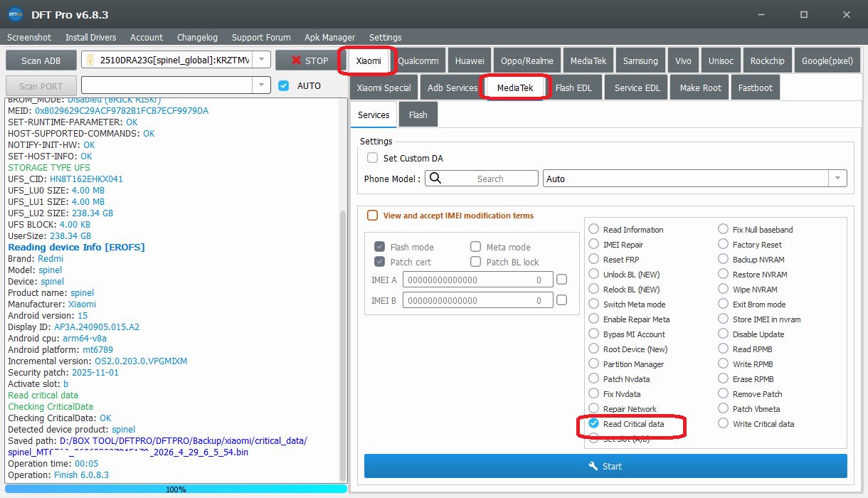Open the Fastboot tab

755,88
